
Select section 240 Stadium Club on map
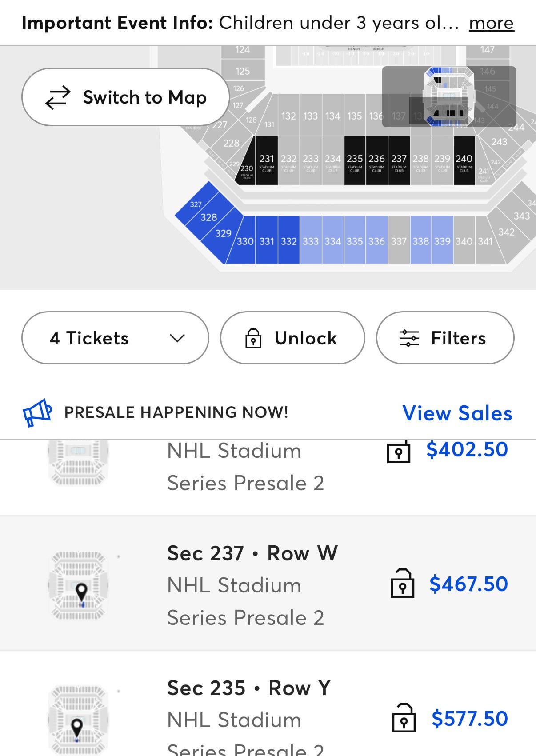[464, 161]
